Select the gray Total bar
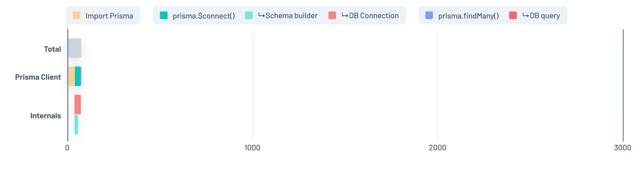 (x=75, y=48)
